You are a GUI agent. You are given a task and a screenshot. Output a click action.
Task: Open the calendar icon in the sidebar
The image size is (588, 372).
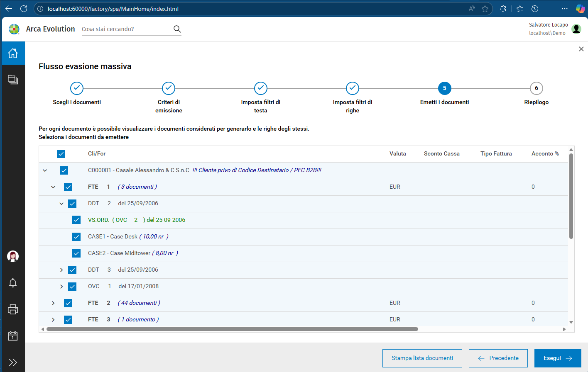click(13, 336)
